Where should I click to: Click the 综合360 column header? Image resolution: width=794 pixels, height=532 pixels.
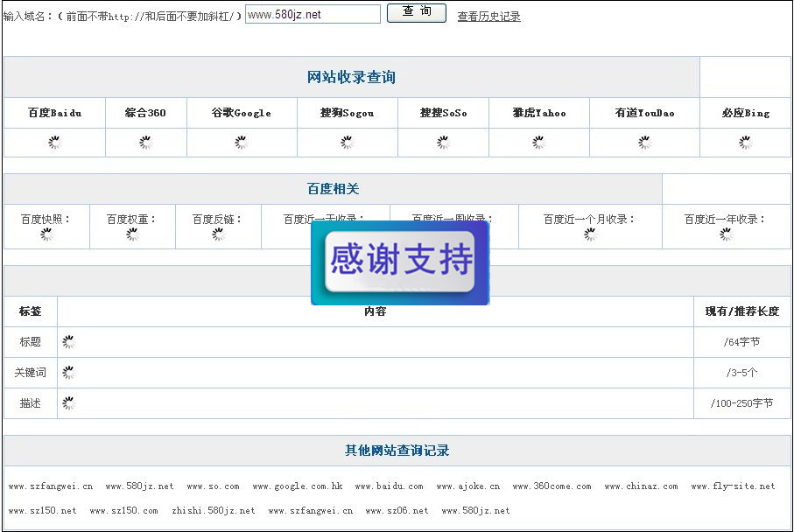(x=145, y=113)
